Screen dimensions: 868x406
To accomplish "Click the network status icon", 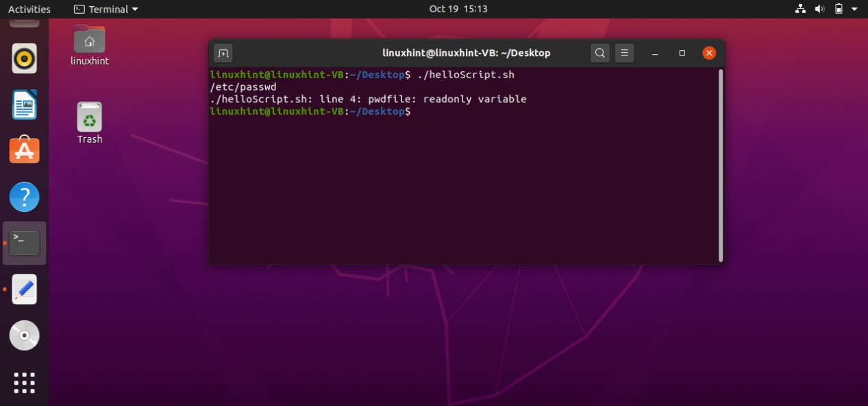I will pos(800,9).
